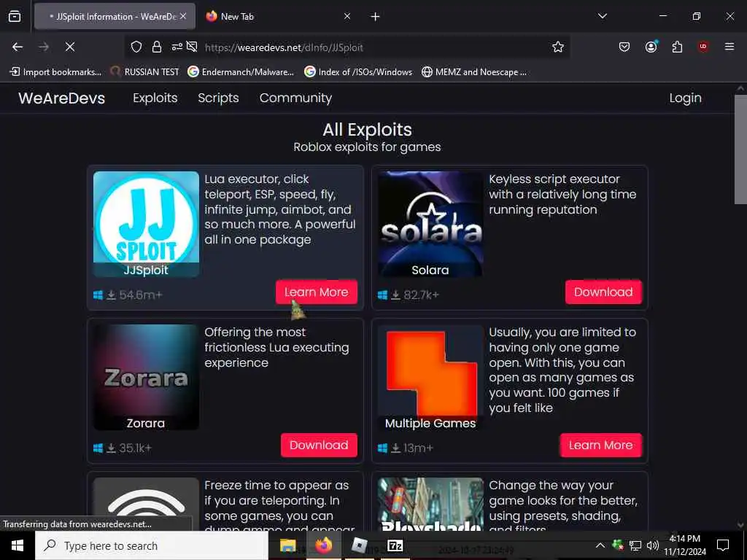Image resolution: width=747 pixels, height=560 pixels.
Task: Click the Windows icon on Solara card
Action: click(x=382, y=295)
